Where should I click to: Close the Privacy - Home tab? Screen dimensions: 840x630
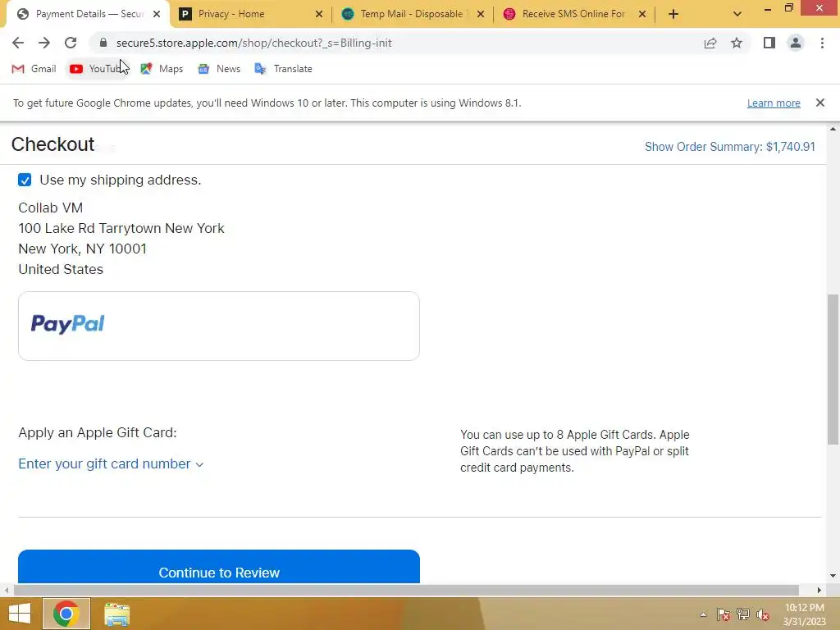pos(319,14)
